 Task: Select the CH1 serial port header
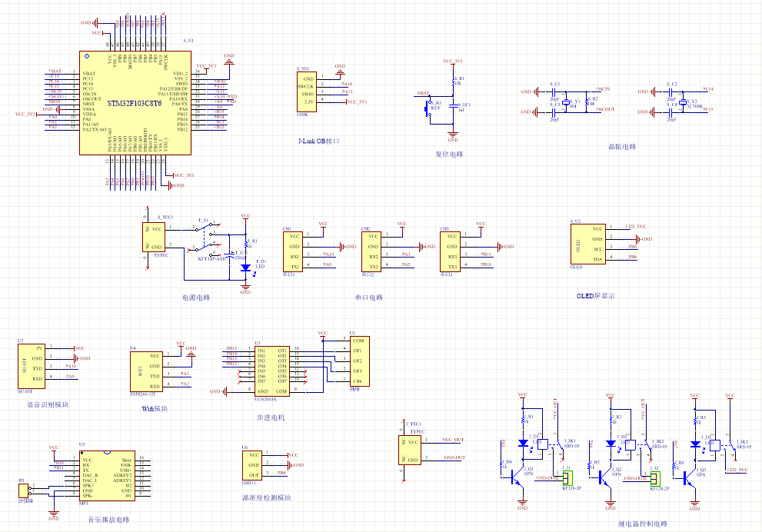click(x=293, y=251)
